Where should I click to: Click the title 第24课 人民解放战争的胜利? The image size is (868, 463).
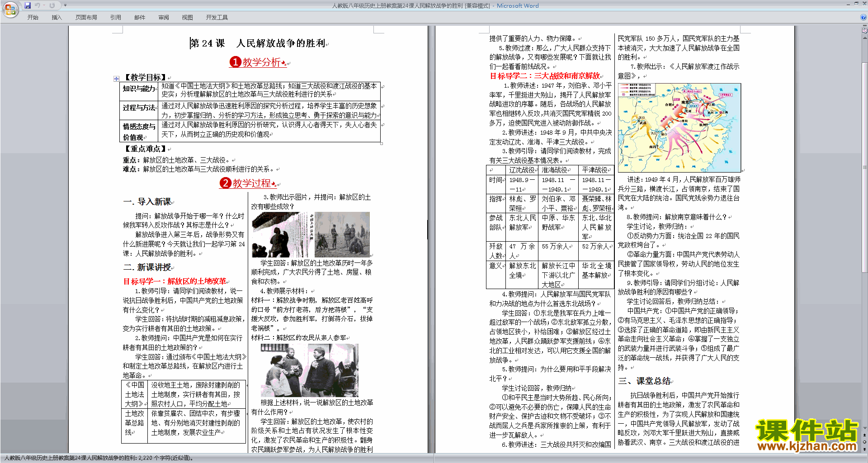[257, 43]
